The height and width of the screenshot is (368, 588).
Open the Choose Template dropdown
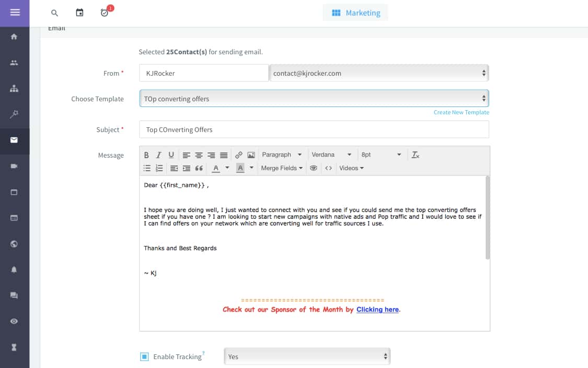314,99
